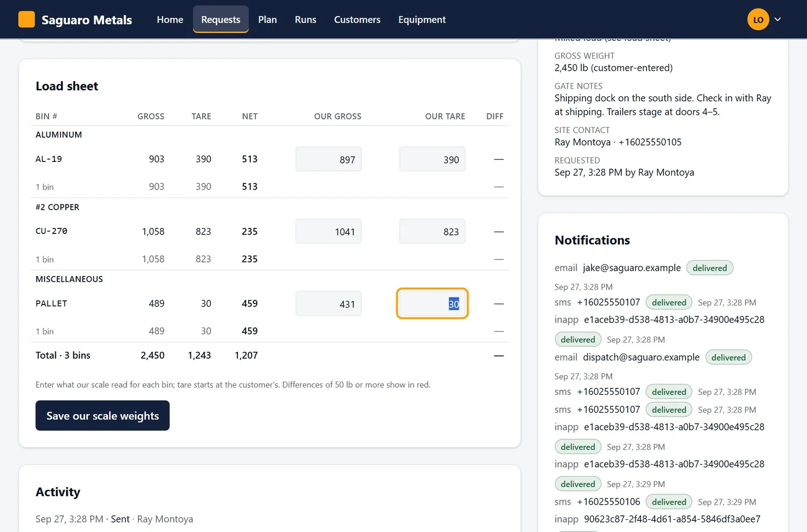Click the AL-19 bin label
807x532 pixels.
coord(49,159)
